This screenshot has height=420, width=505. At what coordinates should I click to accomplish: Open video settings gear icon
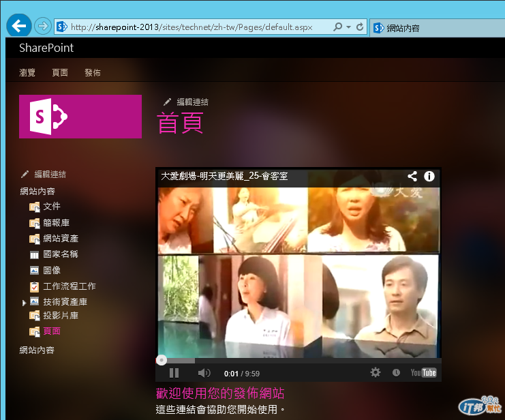coord(376,373)
